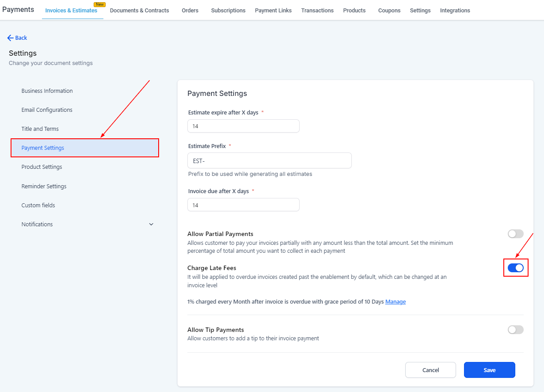Expand the Notifications section chevron
544x392 pixels.
(151, 225)
